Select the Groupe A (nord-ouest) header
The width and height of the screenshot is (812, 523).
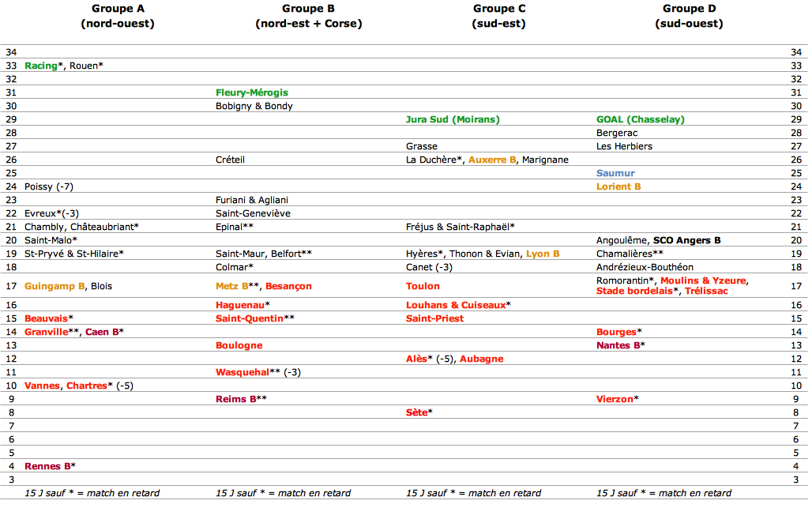click(118, 16)
